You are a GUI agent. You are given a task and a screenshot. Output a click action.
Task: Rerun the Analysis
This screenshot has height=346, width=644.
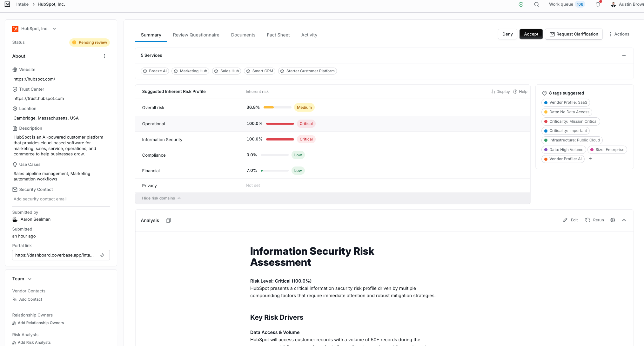tap(594, 220)
